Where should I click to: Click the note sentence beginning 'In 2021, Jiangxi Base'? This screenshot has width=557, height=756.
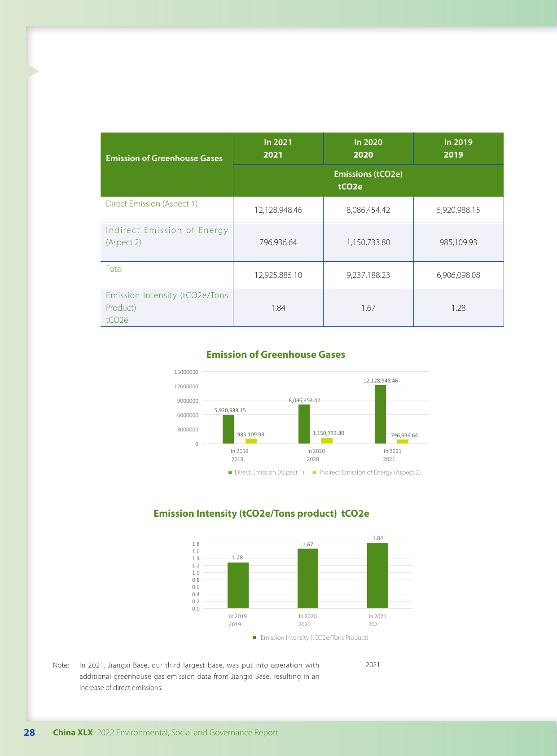click(199, 677)
